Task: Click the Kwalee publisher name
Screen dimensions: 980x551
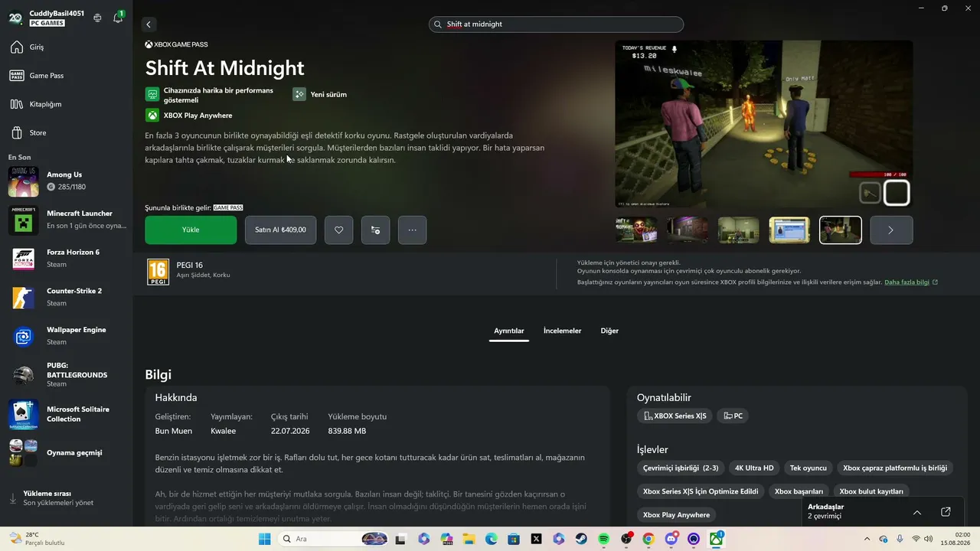Action: [x=224, y=431]
